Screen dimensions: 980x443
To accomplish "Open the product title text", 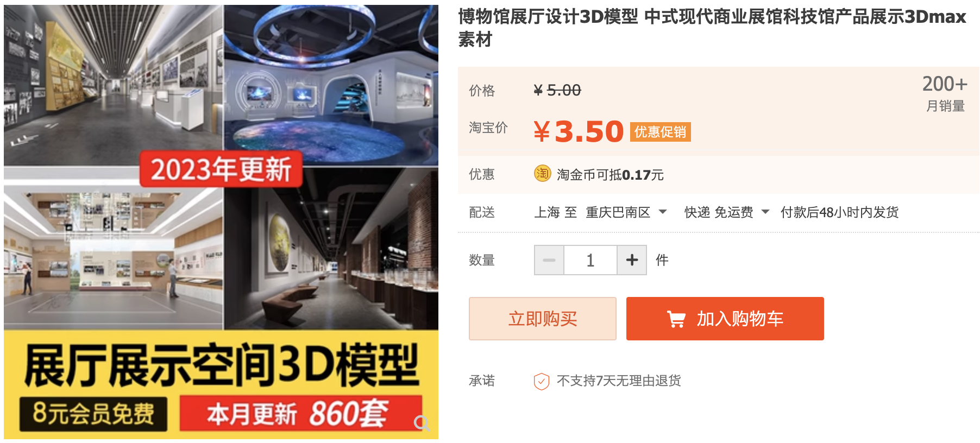I will [712, 28].
